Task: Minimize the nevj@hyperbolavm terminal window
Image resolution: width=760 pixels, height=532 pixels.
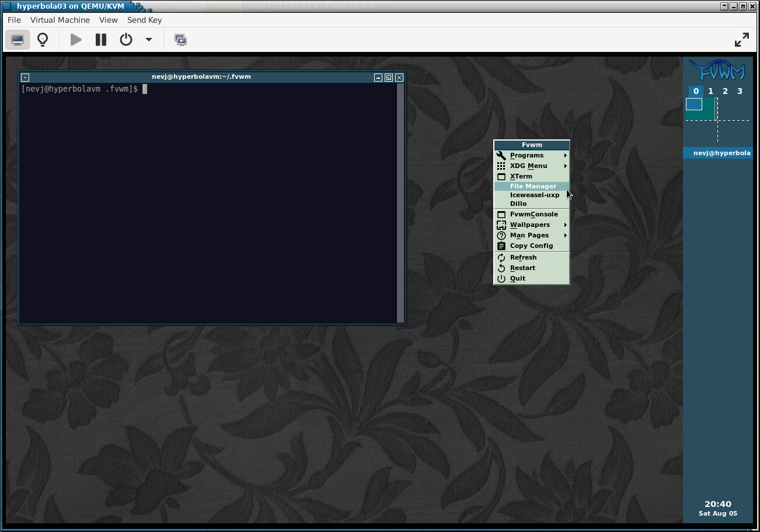Action: click(378, 77)
